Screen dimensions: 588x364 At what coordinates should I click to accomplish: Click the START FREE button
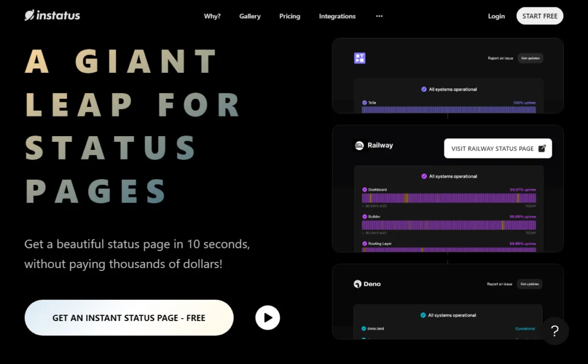click(x=540, y=16)
